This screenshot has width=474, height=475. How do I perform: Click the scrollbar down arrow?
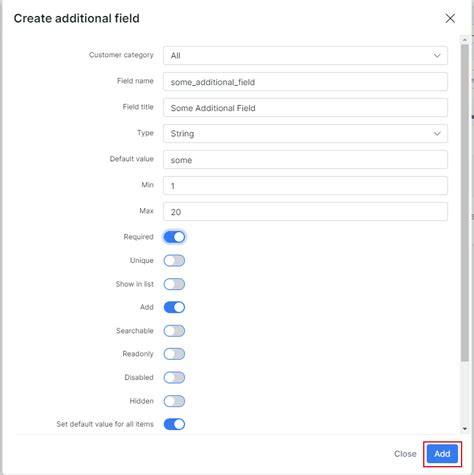(x=465, y=429)
